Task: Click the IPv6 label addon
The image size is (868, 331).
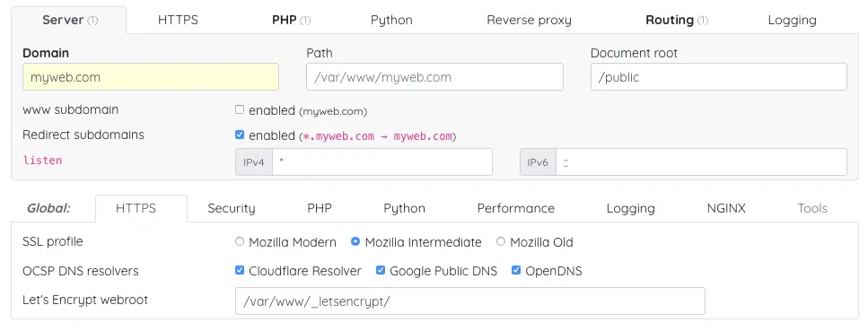Action: point(538,162)
